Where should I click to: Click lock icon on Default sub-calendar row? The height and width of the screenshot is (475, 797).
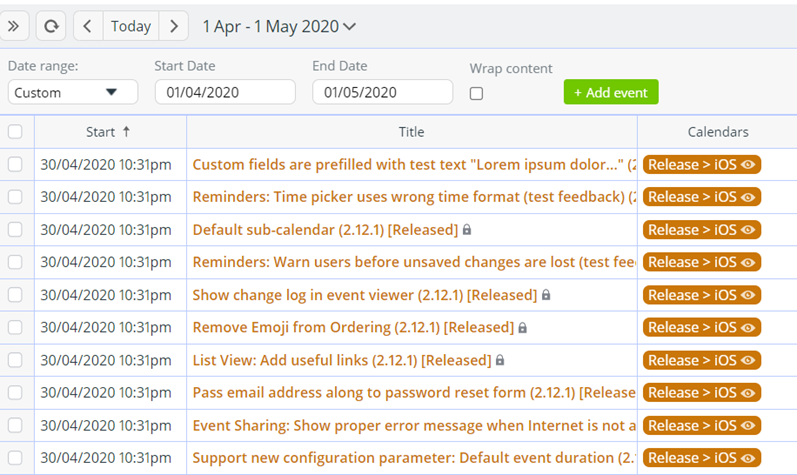point(467,230)
